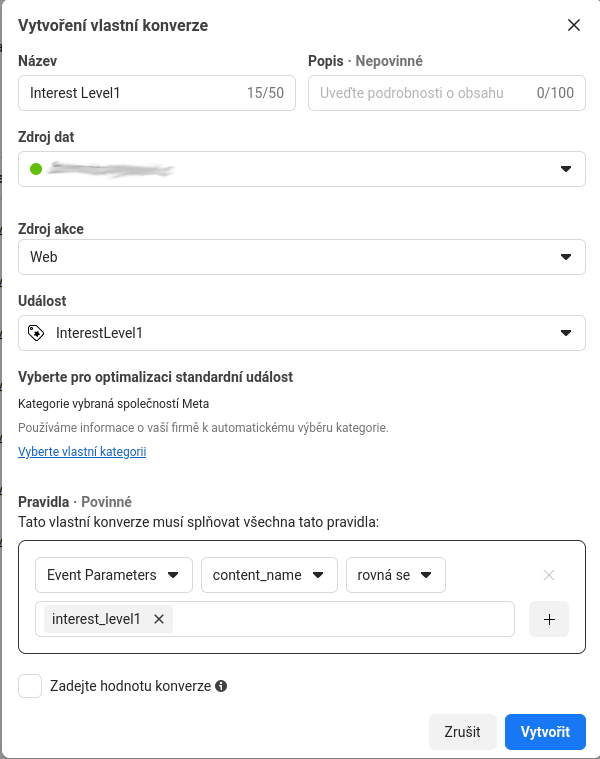Viewport: 600px width, 759px height.
Task: Click the tag icon in Událost field
Action: point(37,333)
